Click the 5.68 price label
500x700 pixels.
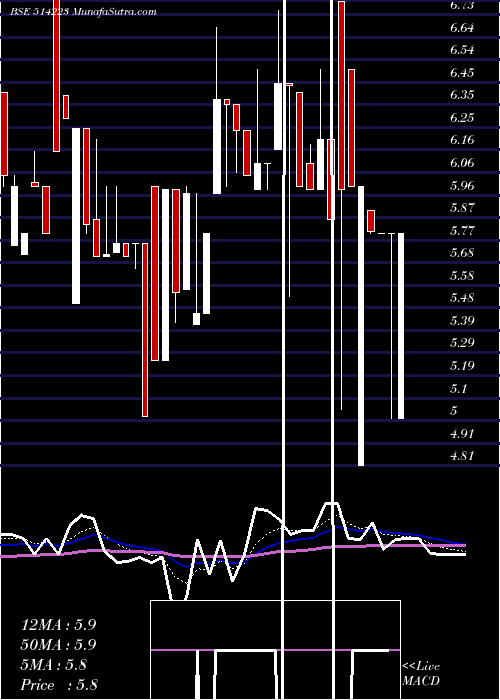(x=462, y=253)
